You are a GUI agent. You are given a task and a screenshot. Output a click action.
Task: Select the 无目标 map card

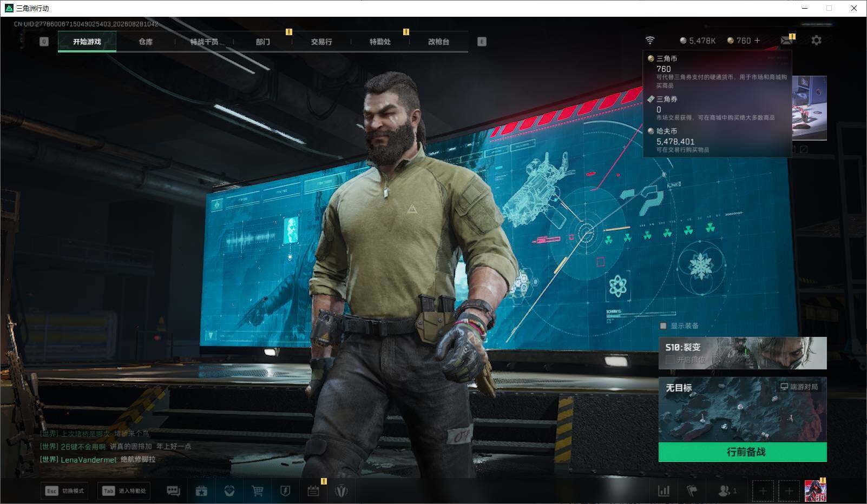click(x=743, y=409)
